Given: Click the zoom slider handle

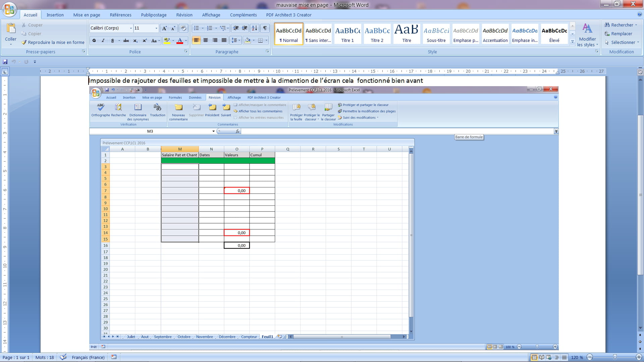Looking at the screenshot, I should click(x=615, y=357).
